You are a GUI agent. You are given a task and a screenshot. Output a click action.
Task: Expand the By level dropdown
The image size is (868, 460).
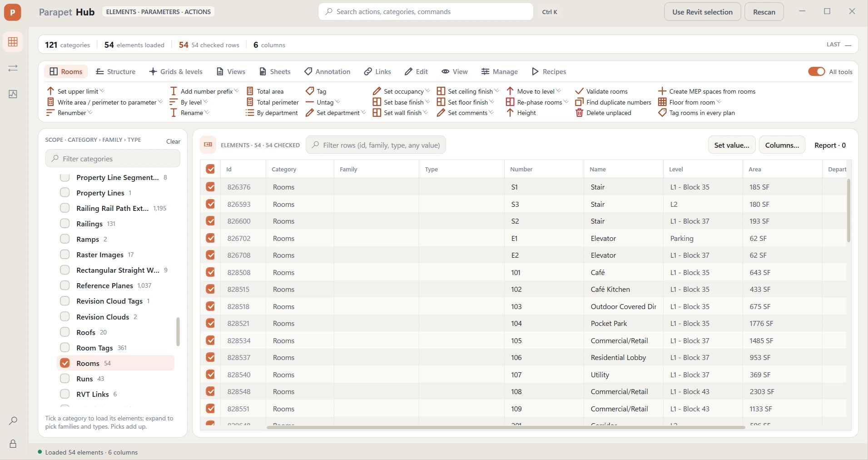click(206, 102)
